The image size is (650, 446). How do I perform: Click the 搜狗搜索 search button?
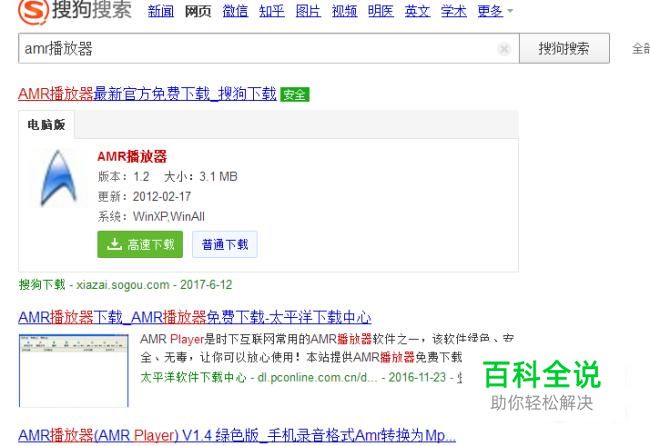coord(564,48)
